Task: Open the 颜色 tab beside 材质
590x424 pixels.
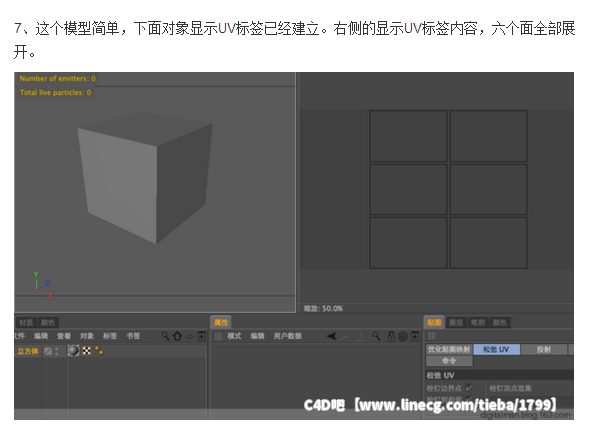Action: tap(48, 322)
